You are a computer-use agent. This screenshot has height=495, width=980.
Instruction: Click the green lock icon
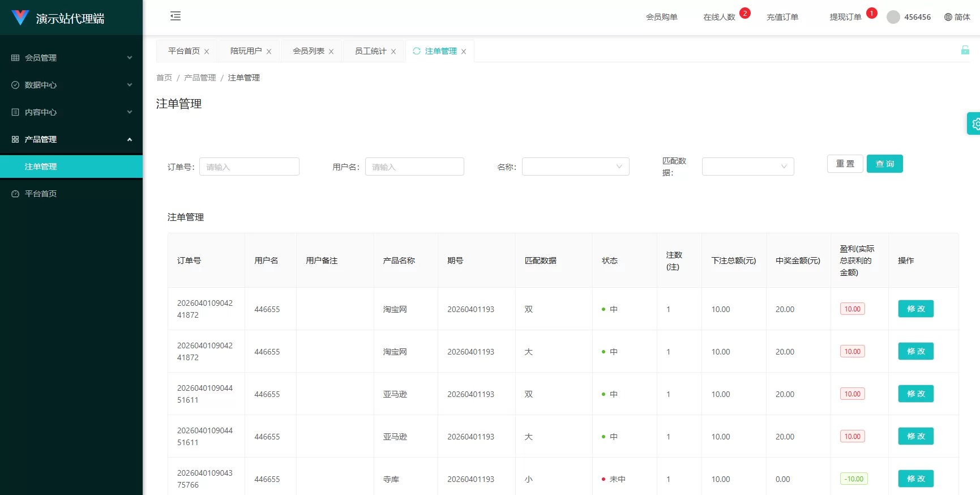(965, 50)
